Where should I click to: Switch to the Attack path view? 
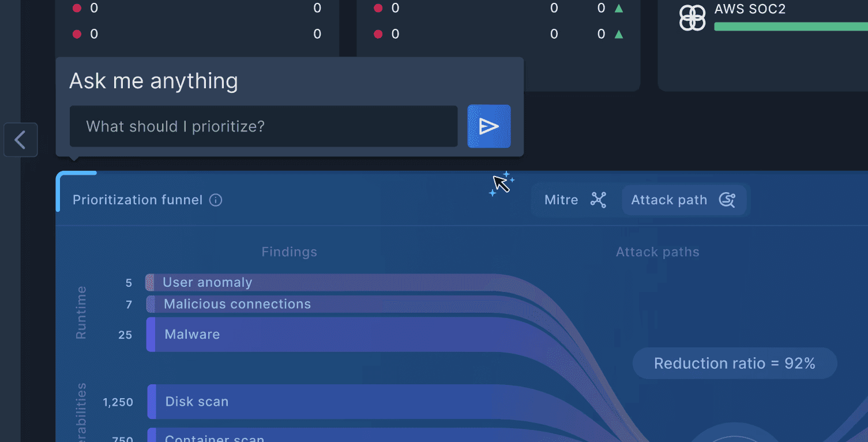click(x=669, y=200)
